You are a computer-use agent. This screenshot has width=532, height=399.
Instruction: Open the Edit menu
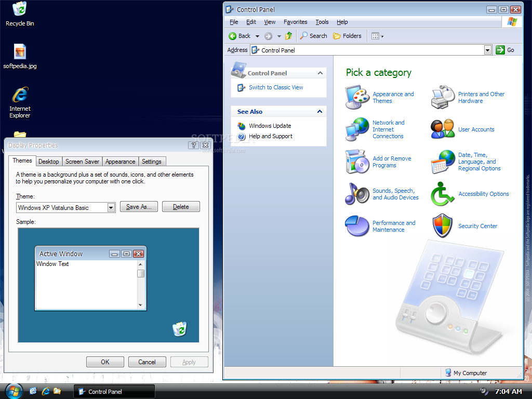251,22
